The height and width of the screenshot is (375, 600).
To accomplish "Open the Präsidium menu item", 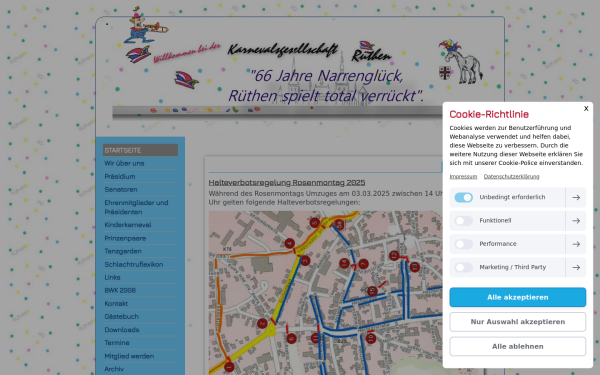I will [x=140, y=176].
